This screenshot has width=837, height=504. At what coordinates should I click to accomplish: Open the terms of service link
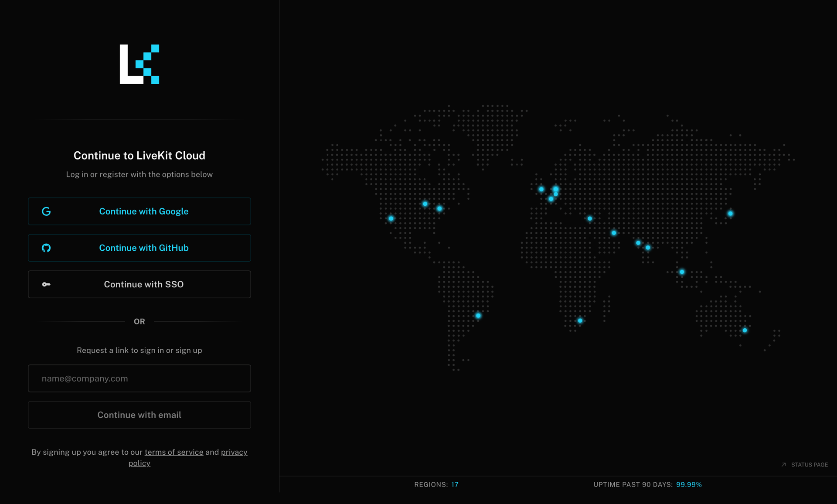pyautogui.click(x=174, y=452)
